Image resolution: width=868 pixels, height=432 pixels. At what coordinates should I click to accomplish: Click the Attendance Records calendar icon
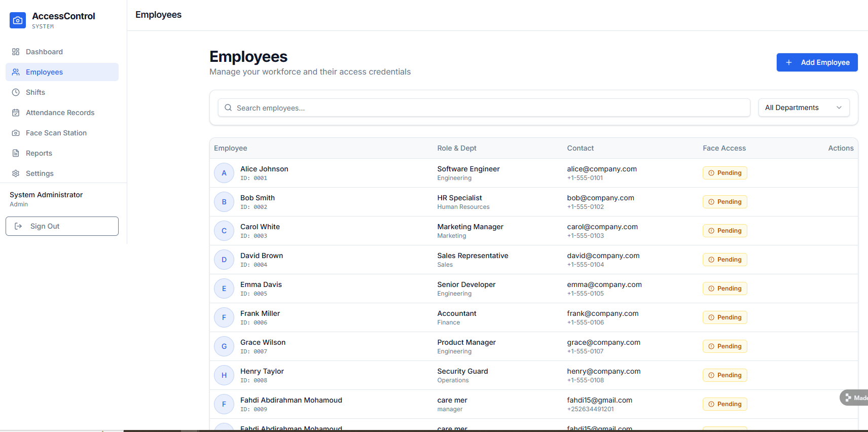point(16,113)
